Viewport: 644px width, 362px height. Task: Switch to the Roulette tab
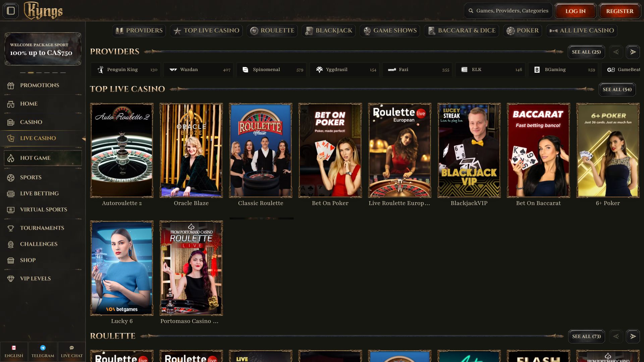pyautogui.click(x=272, y=31)
